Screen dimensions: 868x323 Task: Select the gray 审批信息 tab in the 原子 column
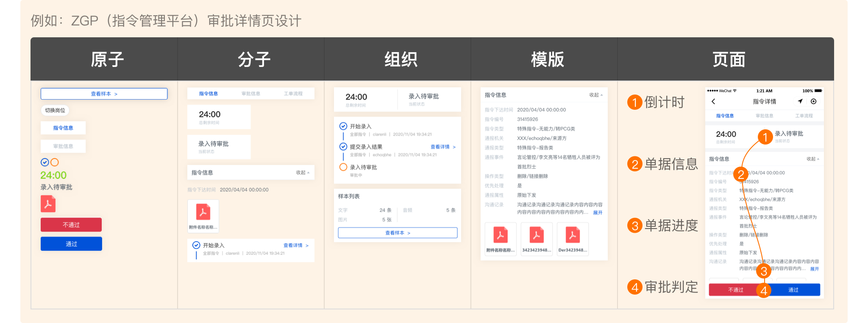click(63, 146)
